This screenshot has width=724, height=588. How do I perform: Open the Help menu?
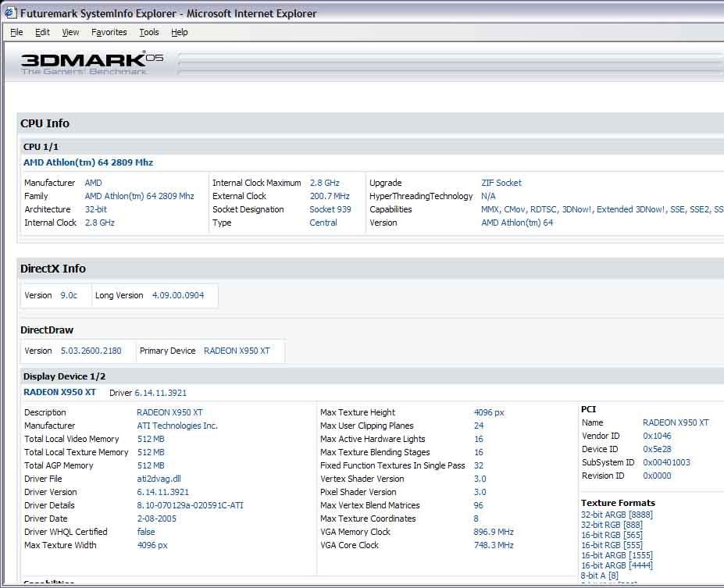[x=179, y=32]
